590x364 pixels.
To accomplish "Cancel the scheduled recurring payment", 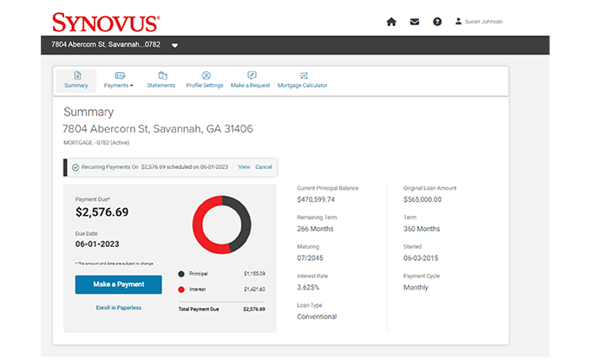I will point(264,166).
